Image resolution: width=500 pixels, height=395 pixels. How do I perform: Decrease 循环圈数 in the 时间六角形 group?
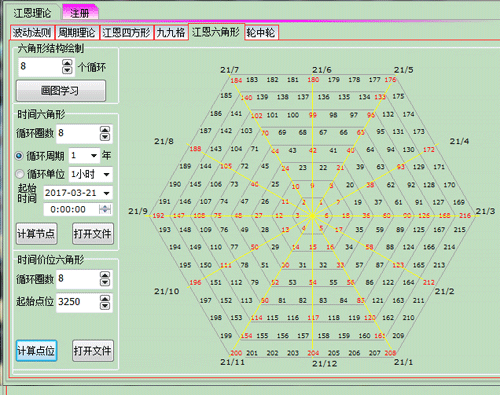tap(105, 137)
